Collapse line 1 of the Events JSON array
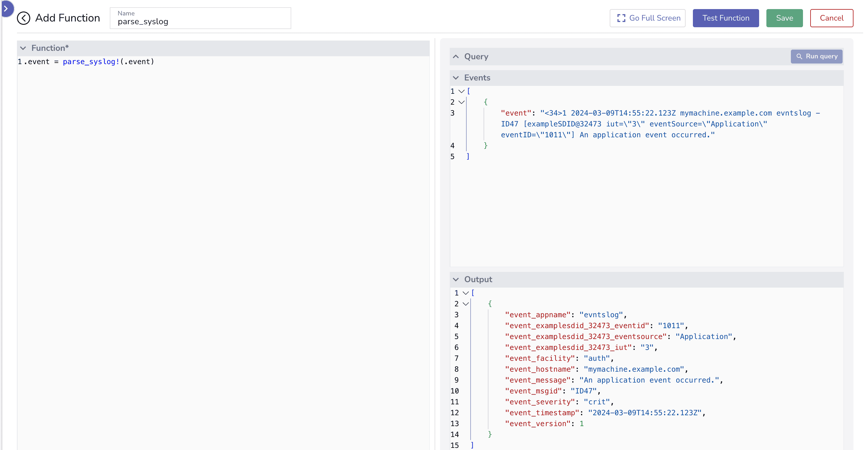The width and height of the screenshot is (868, 450). 461,91
